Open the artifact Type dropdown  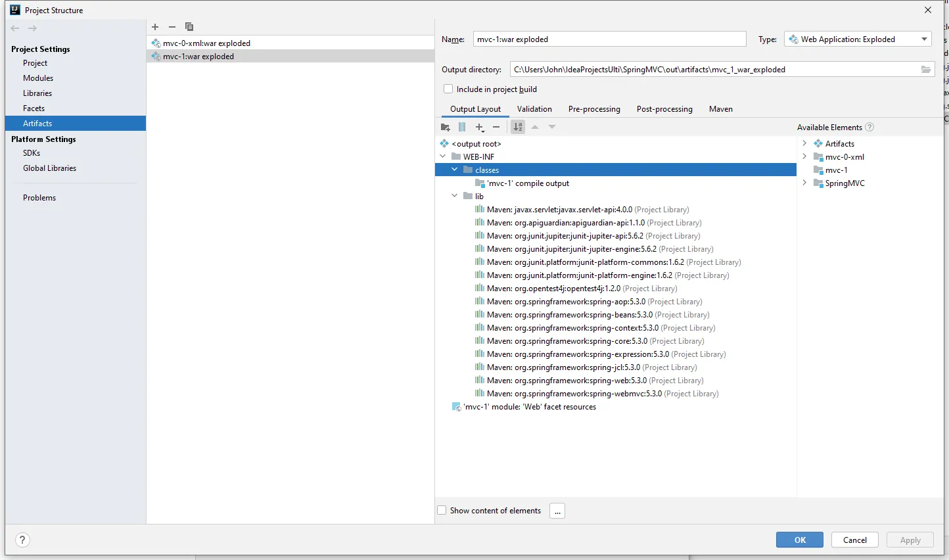pyautogui.click(x=858, y=39)
